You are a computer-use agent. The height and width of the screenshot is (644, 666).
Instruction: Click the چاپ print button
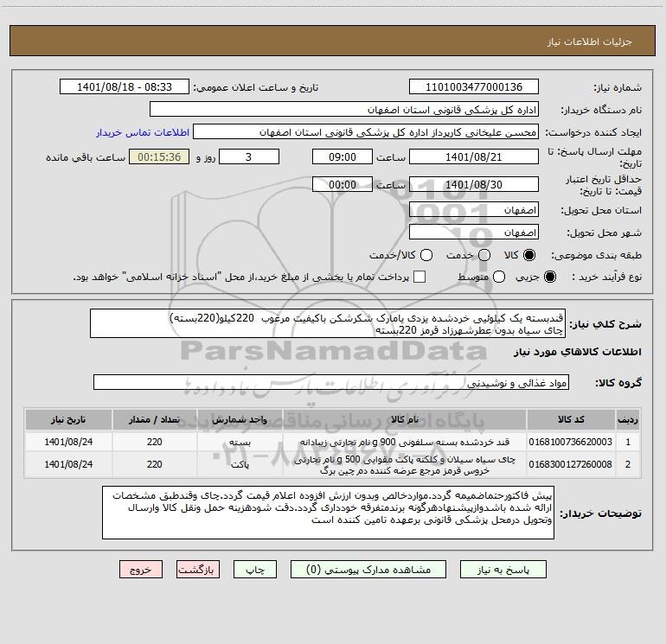255,570
